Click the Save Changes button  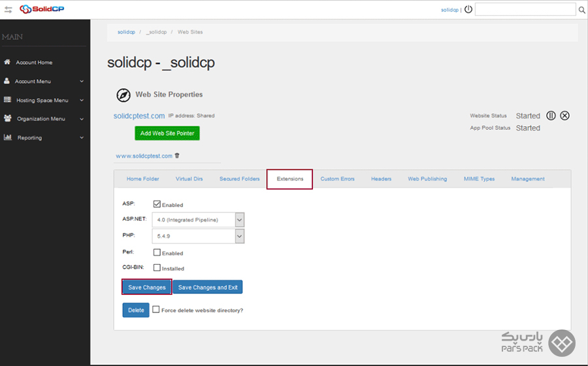[146, 287]
